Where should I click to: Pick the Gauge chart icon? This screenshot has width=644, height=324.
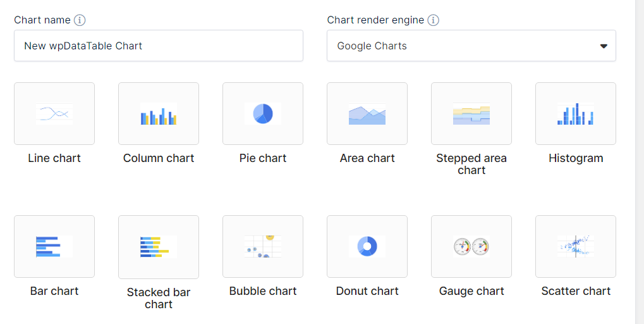coord(471,246)
